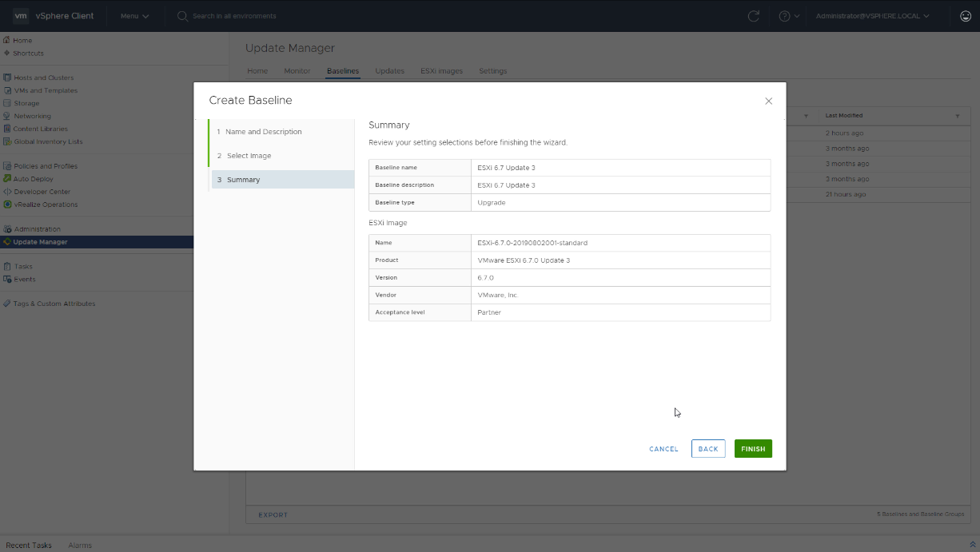Image resolution: width=980 pixels, height=552 pixels.
Task: Open Administrator@VSPHERE.LOCAL user dropdown
Action: click(873, 16)
